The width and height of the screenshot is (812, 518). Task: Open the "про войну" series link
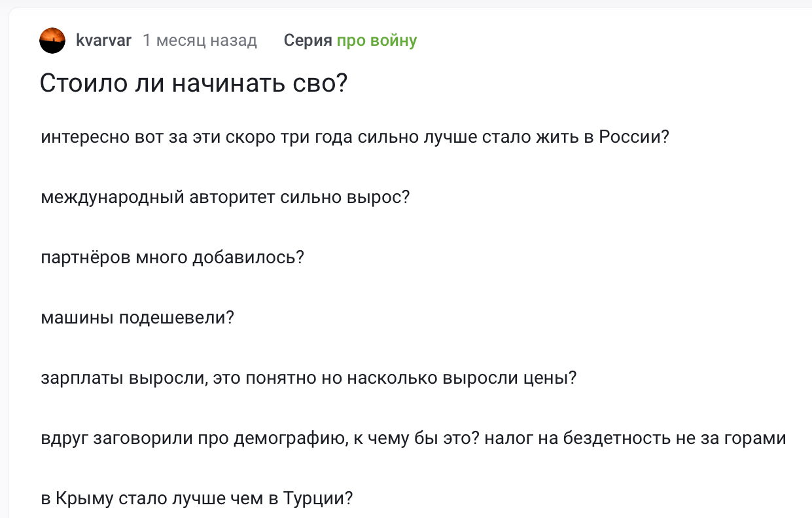(376, 41)
